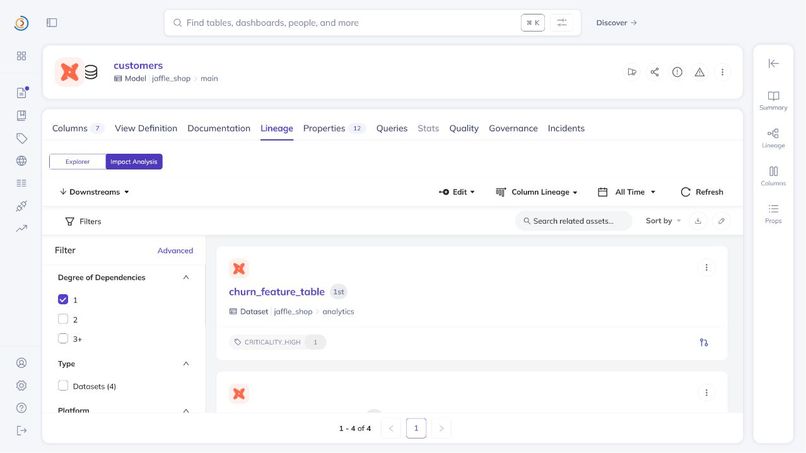This screenshot has height=453, width=806.
Task: Click the download results icon
Action: tap(698, 221)
